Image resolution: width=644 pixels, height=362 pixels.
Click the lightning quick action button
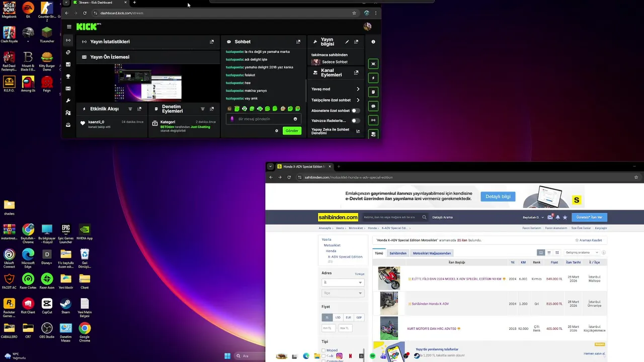click(373, 78)
